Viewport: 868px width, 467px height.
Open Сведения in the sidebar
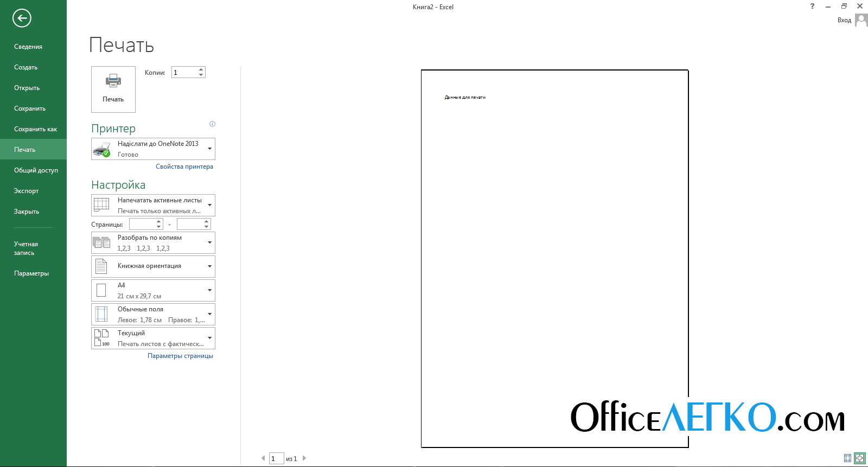33,47
